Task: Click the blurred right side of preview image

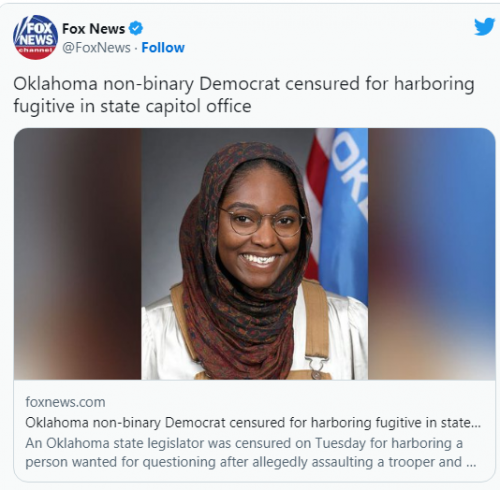Action: pos(431,254)
